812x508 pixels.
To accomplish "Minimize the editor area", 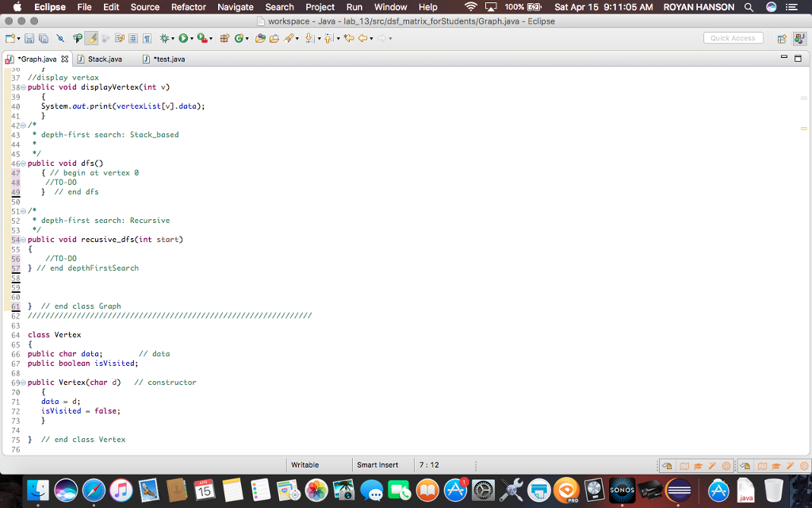I will (x=783, y=56).
